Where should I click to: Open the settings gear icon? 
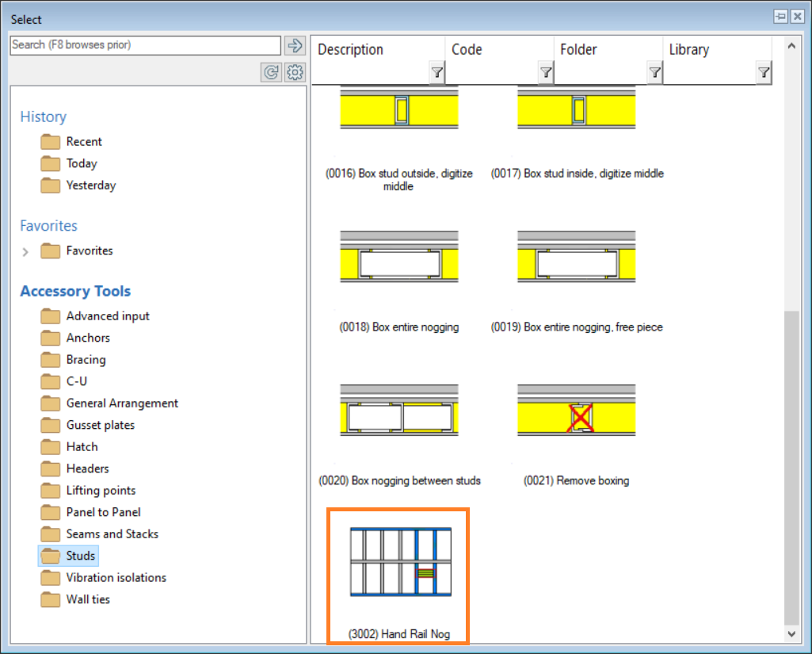click(x=295, y=73)
